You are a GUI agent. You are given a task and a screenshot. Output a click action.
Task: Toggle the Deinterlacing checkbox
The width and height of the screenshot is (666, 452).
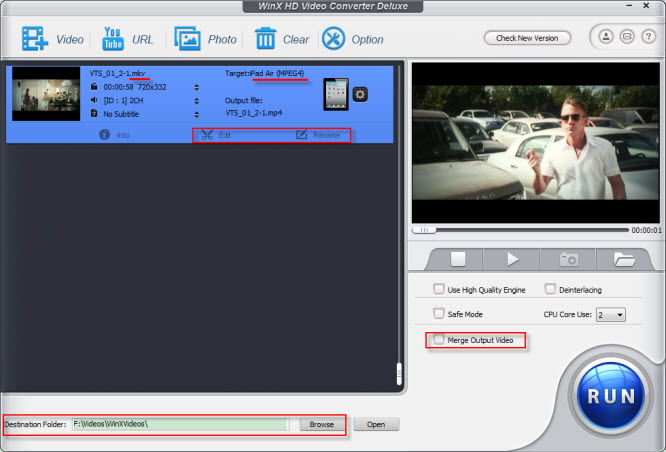[550, 289]
